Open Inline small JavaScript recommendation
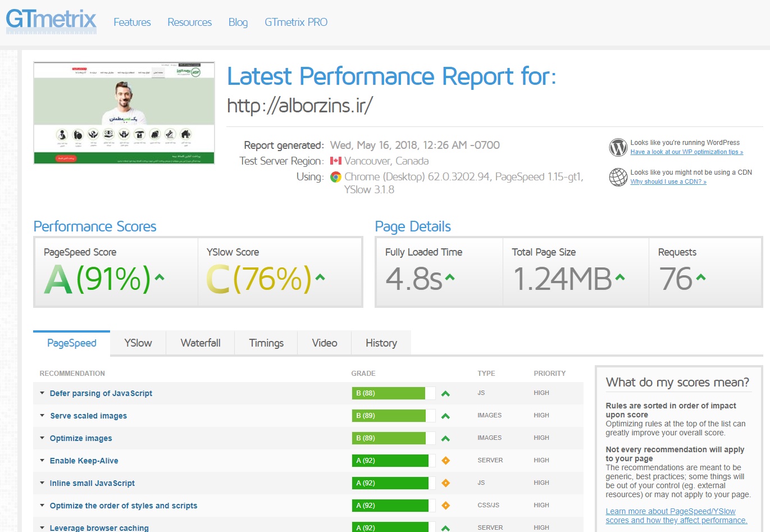Screen dimensions: 770x532 point(92,483)
